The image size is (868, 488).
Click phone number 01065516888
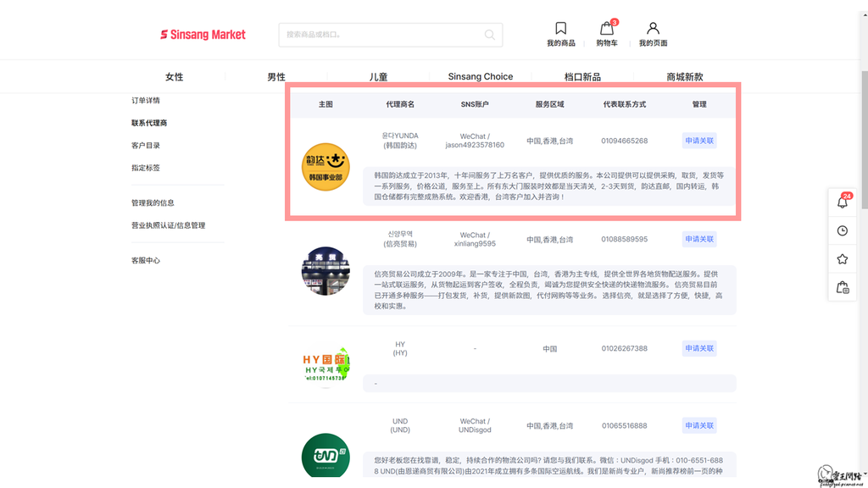(x=625, y=425)
